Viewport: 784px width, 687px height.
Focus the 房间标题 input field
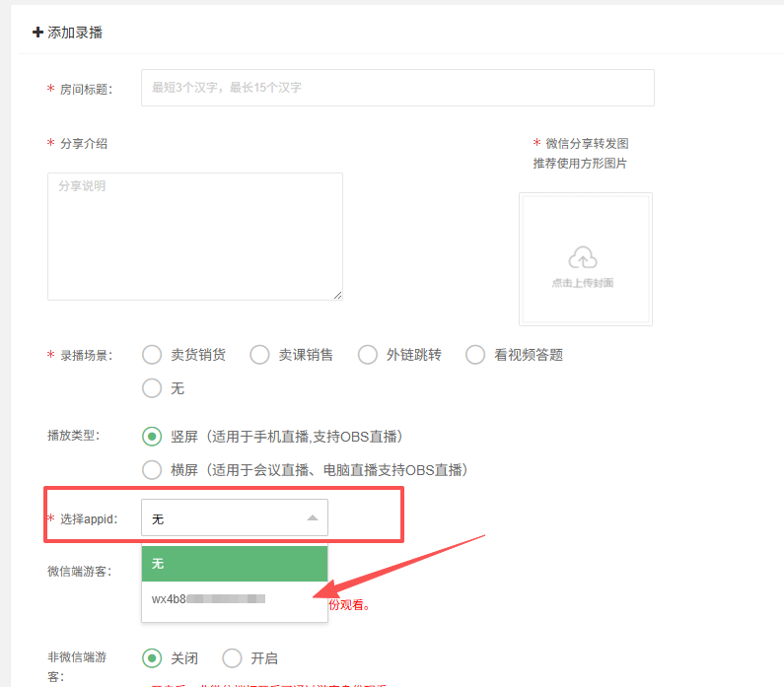tap(397, 88)
